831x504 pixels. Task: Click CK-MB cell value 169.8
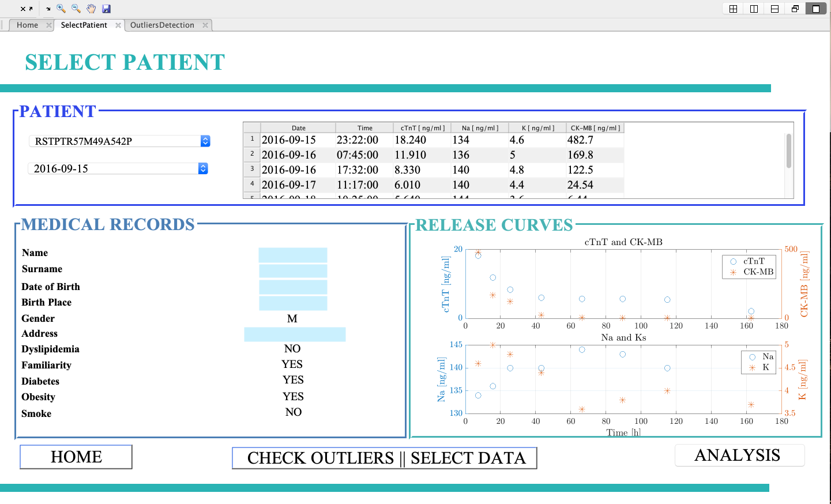point(595,155)
